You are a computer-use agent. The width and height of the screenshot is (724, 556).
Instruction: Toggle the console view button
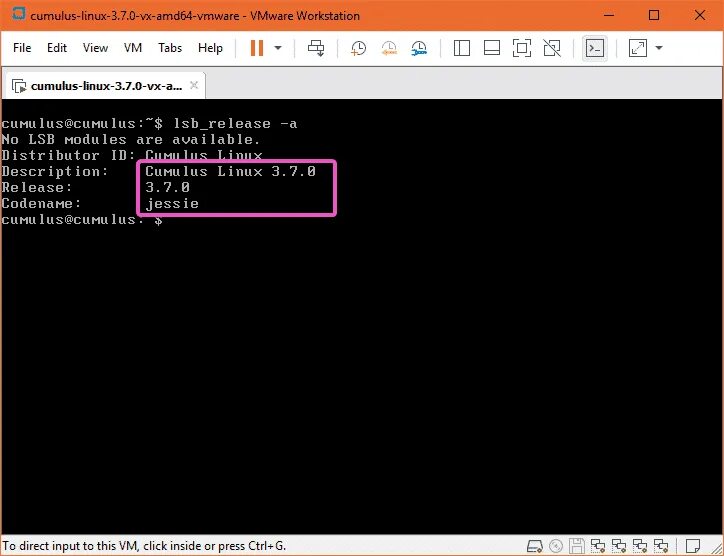click(x=594, y=48)
